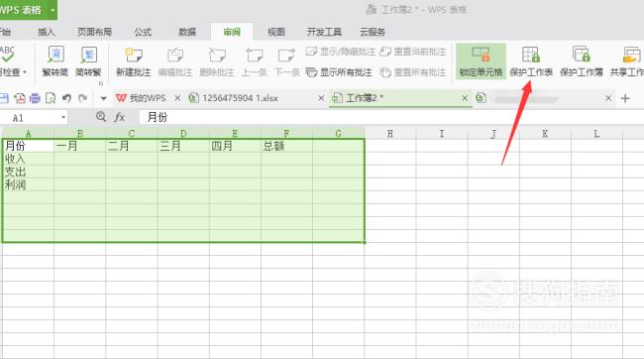Close the 工作簿2 tab
This screenshot has height=359, width=644.
pos(465,98)
